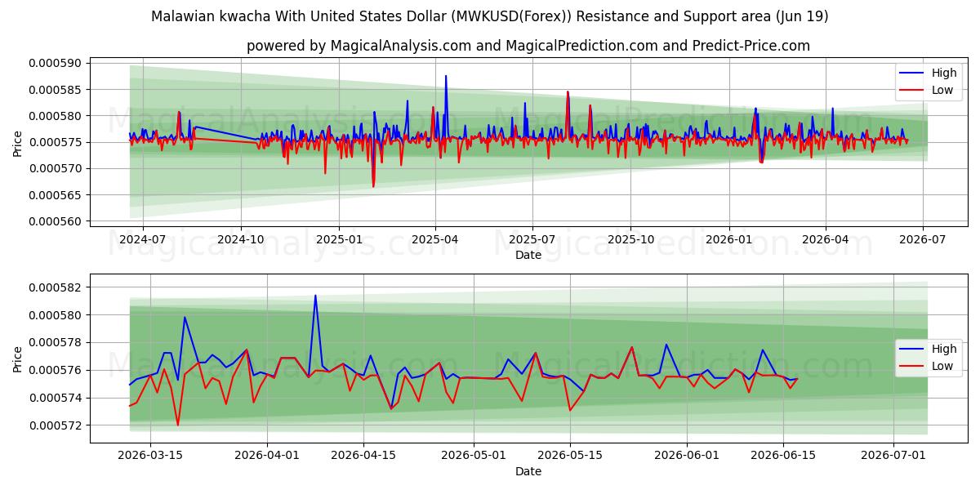Click the bottom chart x-axis label 2026-07-01
Viewport: 980px width, 490px height.
pos(893,457)
